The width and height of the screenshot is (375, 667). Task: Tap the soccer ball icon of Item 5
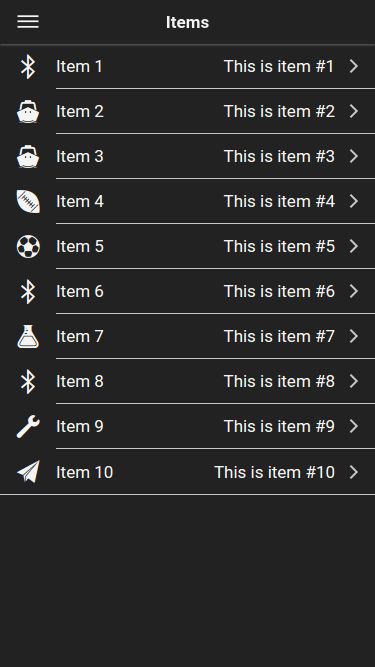pos(28,247)
